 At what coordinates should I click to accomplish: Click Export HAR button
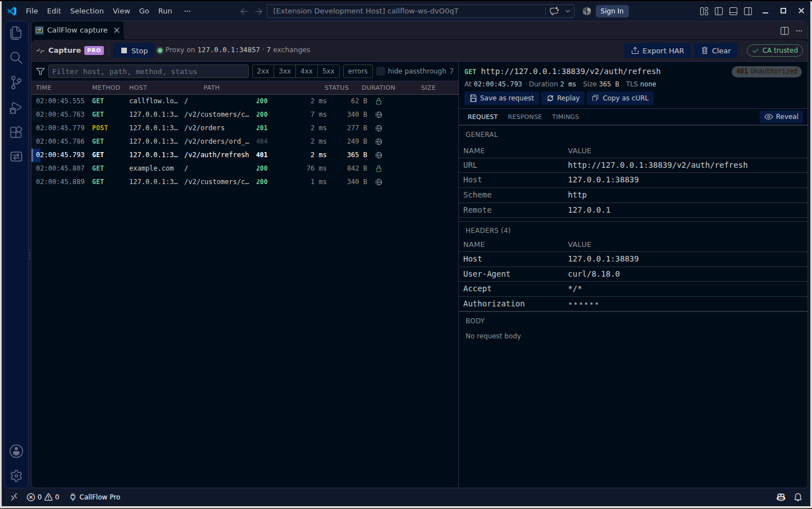point(658,51)
